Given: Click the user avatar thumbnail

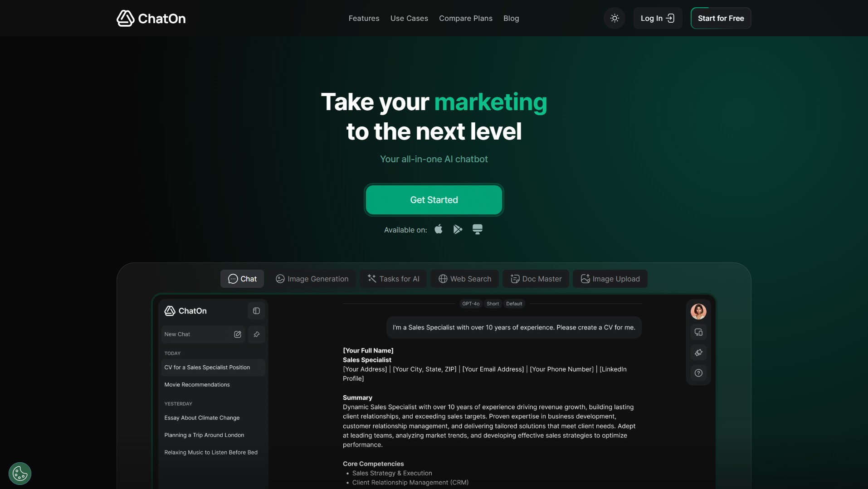Looking at the screenshot, I should (x=698, y=311).
